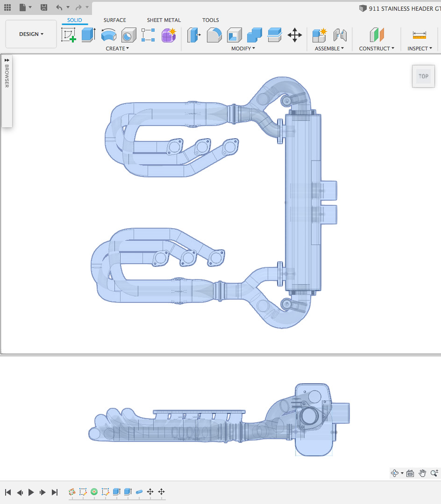Expand the ASSEMBLE menu
The width and height of the screenshot is (441, 504).
point(329,49)
